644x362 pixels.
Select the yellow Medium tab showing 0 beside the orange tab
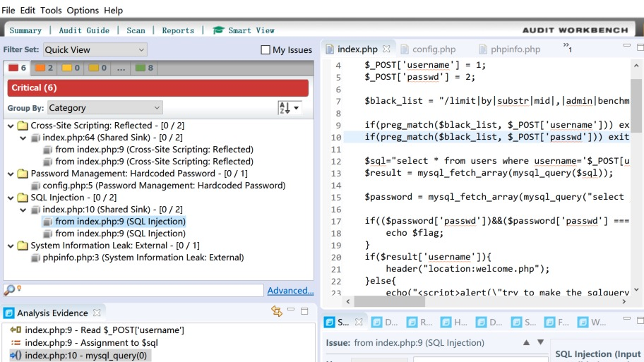pyautogui.click(x=71, y=68)
